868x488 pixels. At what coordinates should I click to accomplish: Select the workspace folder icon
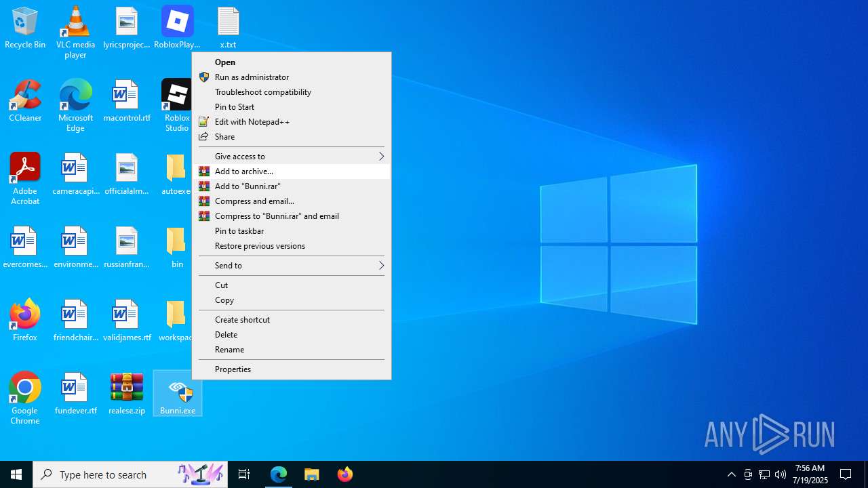tap(176, 321)
